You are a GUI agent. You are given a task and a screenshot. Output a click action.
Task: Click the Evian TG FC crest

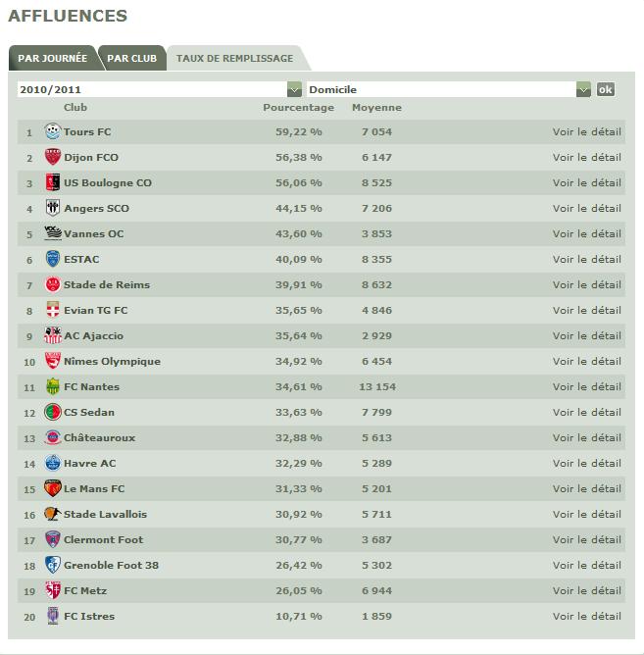pyautogui.click(x=53, y=310)
